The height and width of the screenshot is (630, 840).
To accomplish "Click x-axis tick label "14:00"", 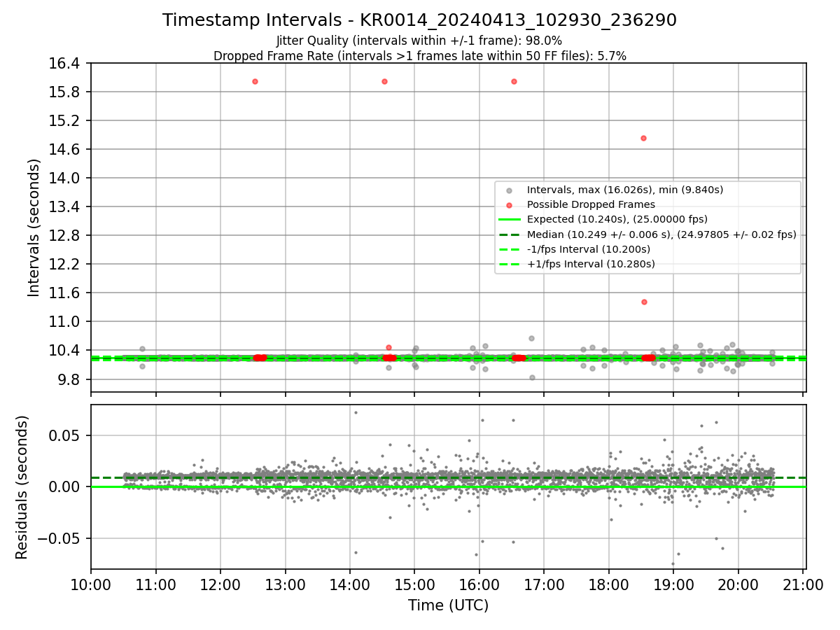I will coord(350,585).
